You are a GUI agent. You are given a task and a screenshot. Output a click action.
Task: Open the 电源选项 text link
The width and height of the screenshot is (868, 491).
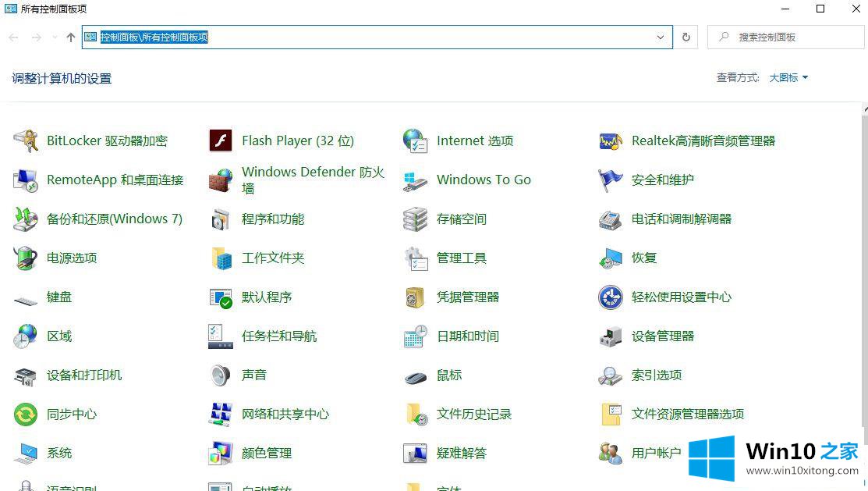pos(72,258)
